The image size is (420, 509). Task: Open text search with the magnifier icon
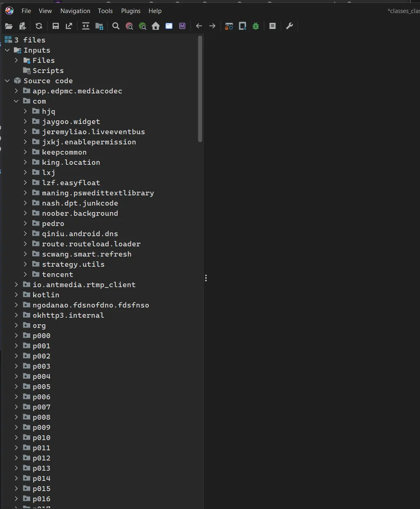coord(116,26)
